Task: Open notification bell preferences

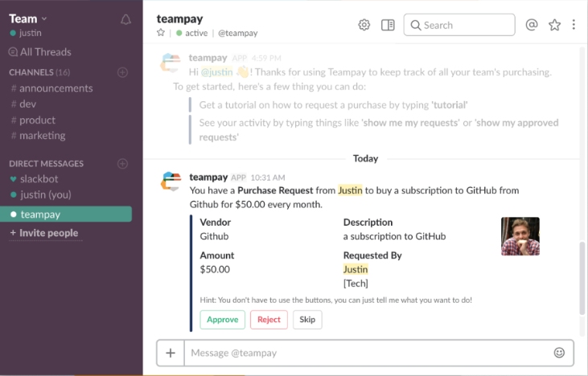Action: [125, 19]
